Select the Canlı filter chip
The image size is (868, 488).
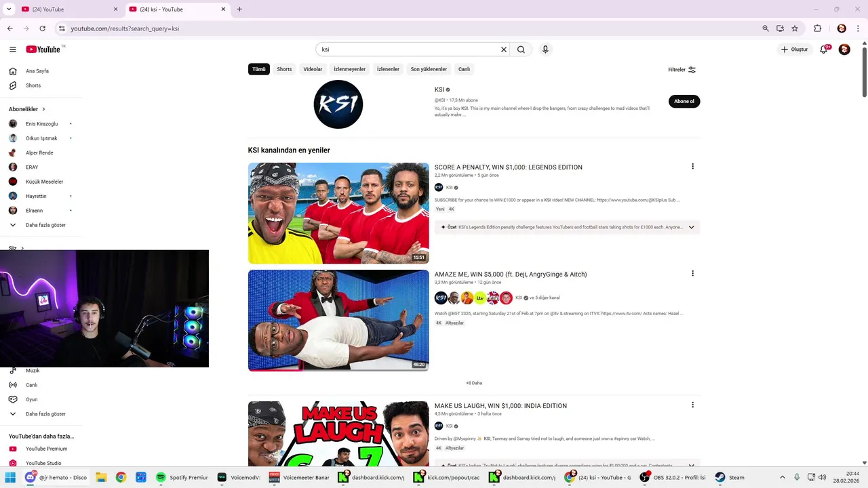[464, 69]
